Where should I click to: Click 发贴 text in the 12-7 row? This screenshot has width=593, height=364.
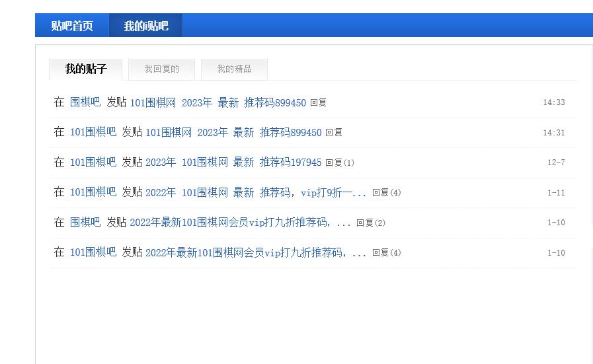[x=132, y=162]
